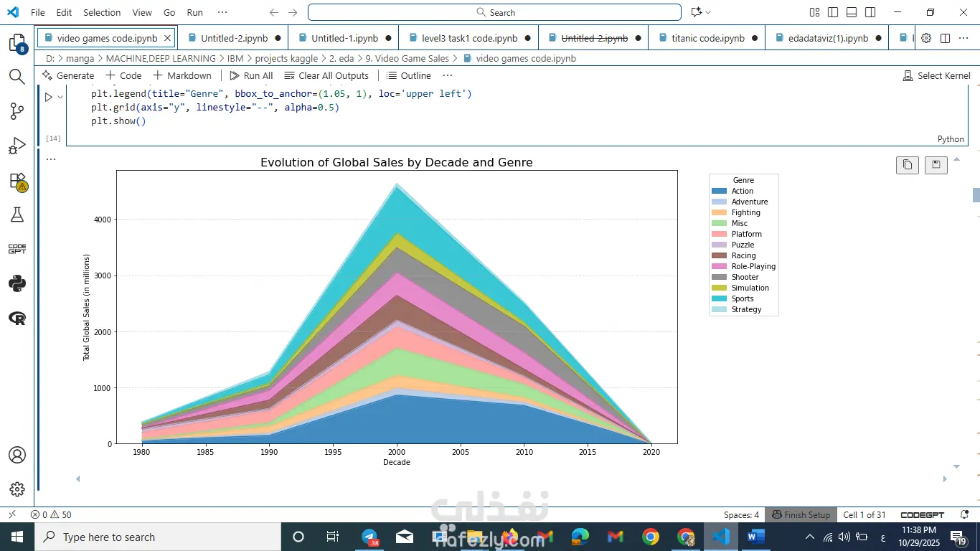This screenshot has width=980, height=551.
Task: Open the CodeGPT sidebar panel
Action: (17, 249)
